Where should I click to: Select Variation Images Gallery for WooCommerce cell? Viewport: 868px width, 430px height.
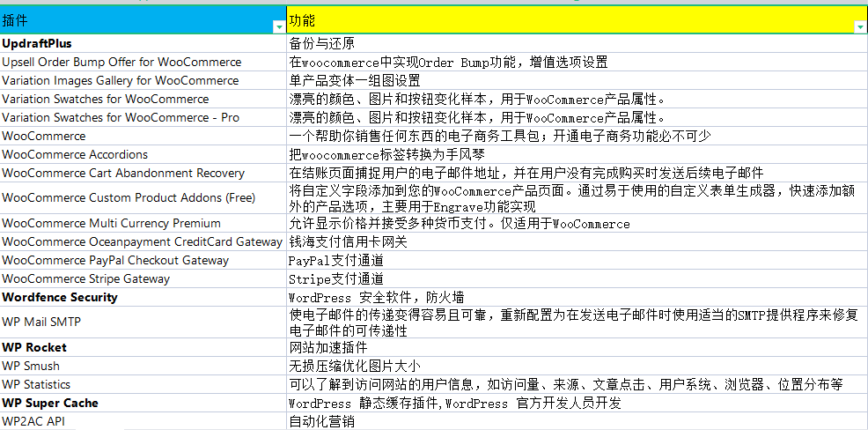pos(143,80)
